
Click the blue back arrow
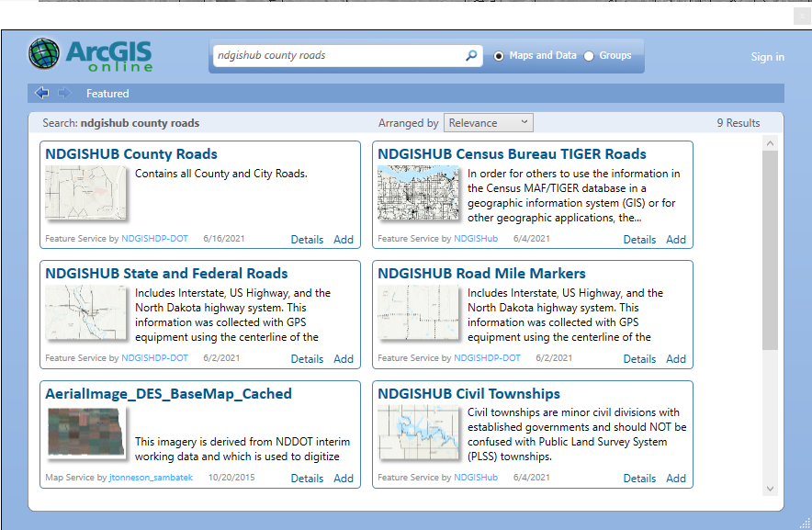click(42, 94)
